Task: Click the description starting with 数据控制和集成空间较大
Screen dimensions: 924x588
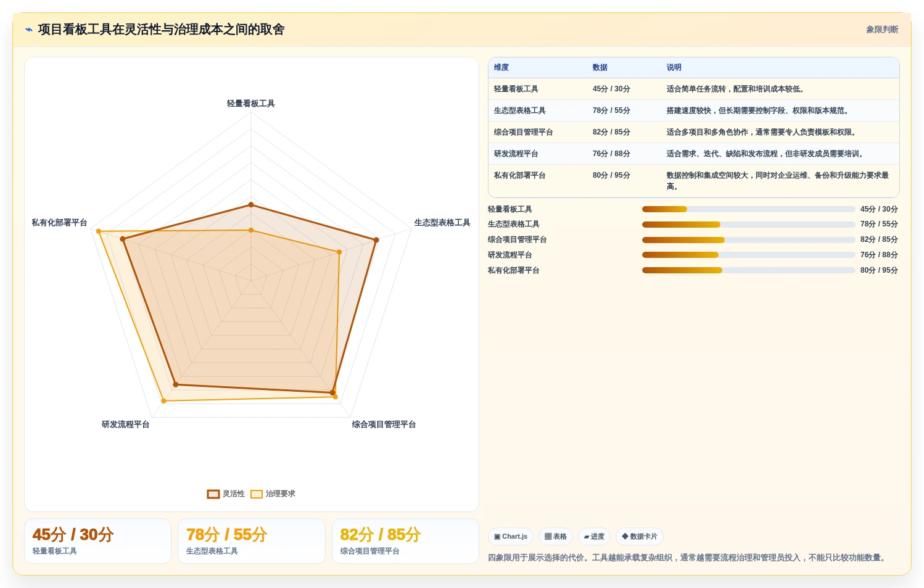Action: [778, 181]
